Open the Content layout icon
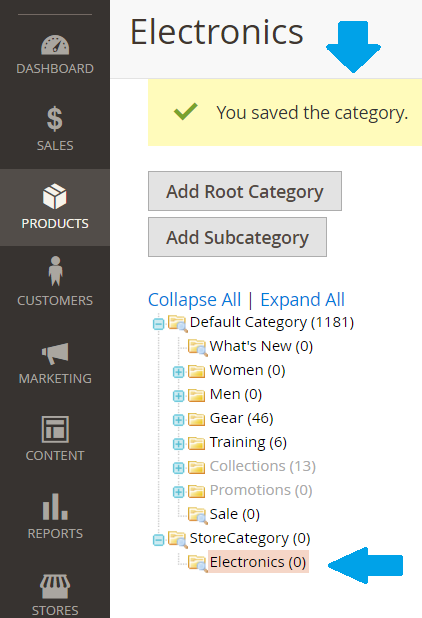This screenshot has width=422, height=618. (x=55, y=429)
